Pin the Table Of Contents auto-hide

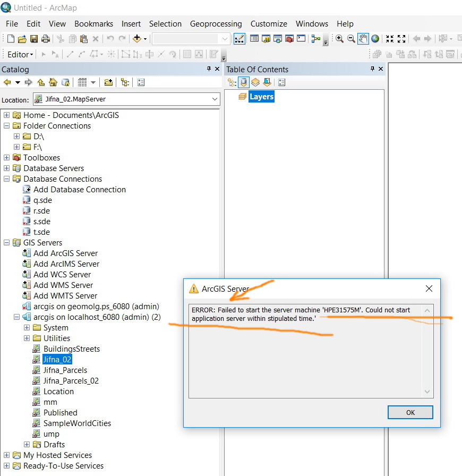click(372, 69)
